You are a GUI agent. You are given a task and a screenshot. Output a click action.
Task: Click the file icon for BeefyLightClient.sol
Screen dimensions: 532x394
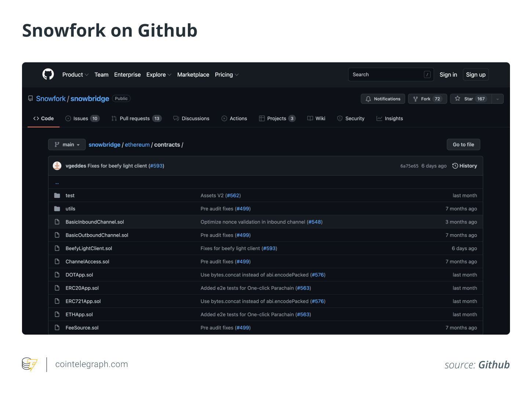click(x=57, y=248)
